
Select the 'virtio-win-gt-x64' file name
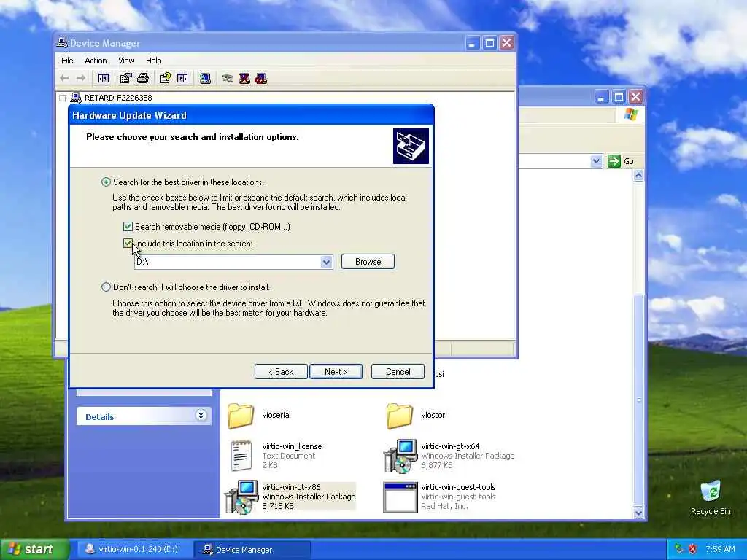point(450,446)
